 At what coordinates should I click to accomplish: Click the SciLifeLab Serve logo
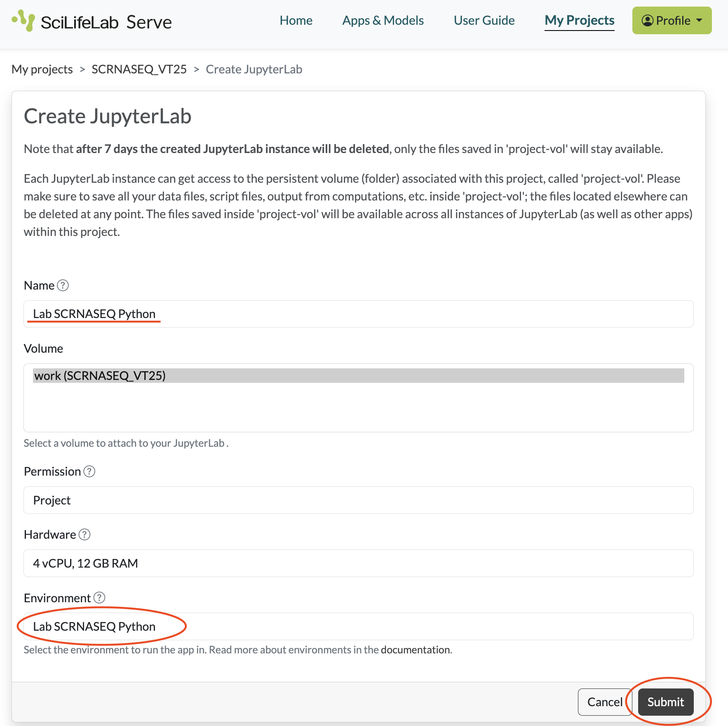(x=92, y=21)
